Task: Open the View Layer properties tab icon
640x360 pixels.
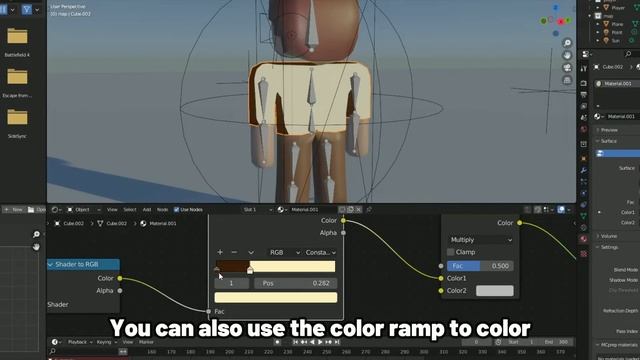Action: point(584,106)
